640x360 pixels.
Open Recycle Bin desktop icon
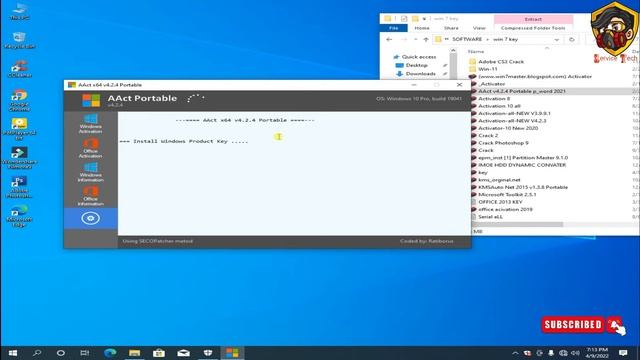click(19, 40)
